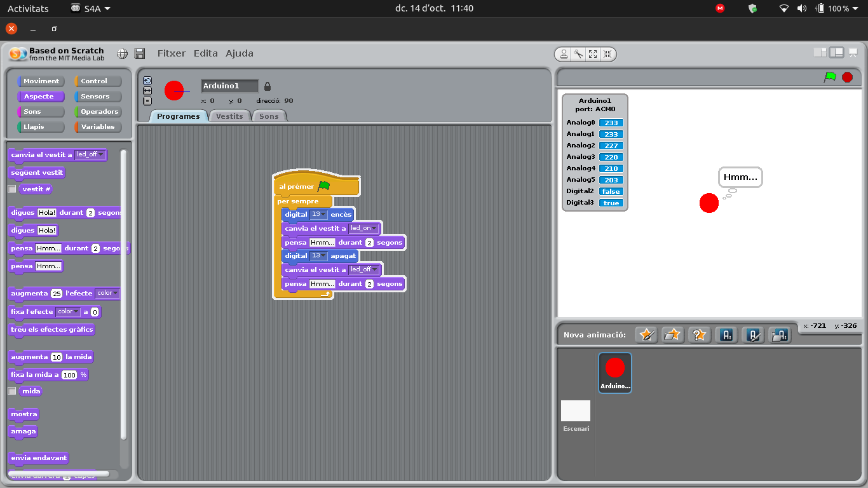The image size is (868, 488).
Task: Click the 'amaga' block in palette
Action: (x=24, y=431)
